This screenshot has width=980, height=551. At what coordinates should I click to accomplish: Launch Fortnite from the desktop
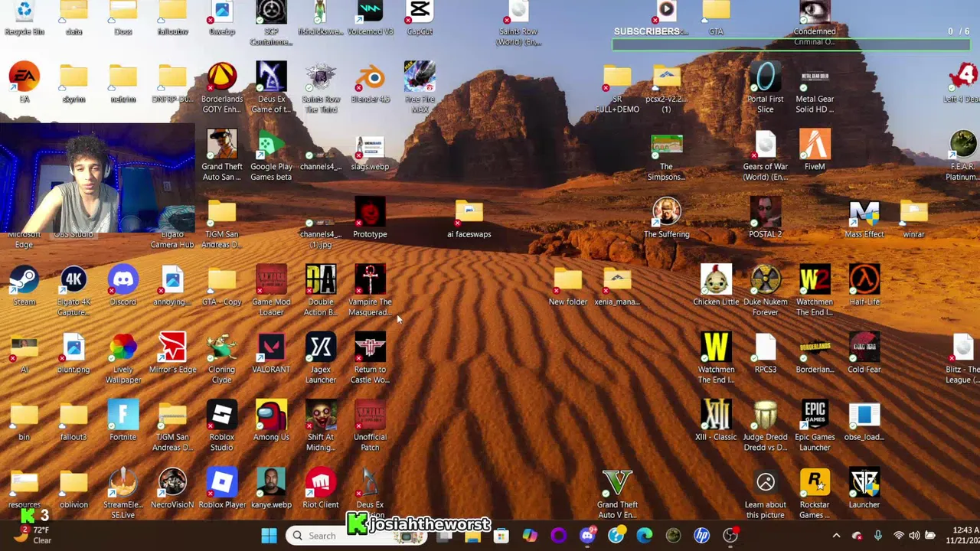tap(123, 421)
